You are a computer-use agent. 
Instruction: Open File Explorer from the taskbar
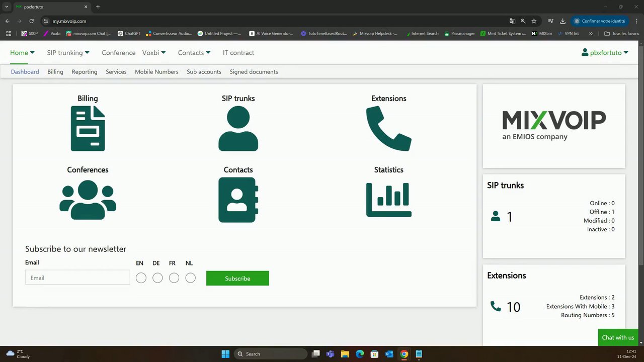click(x=345, y=354)
